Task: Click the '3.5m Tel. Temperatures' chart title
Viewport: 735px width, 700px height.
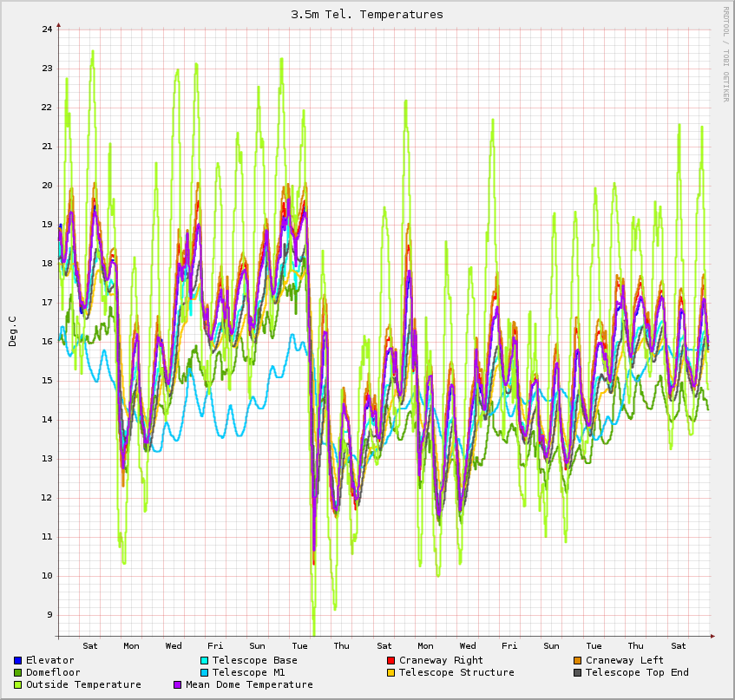Action: [x=366, y=15]
